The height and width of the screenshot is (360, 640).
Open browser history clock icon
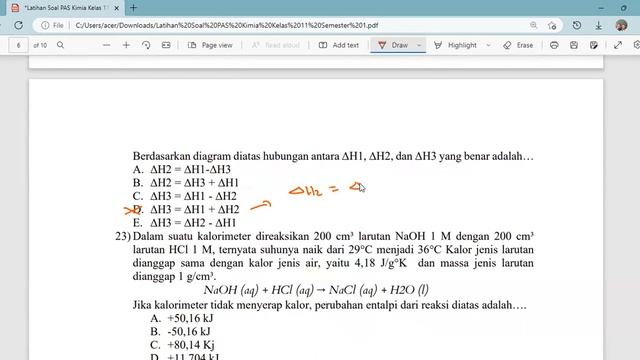click(577, 25)
